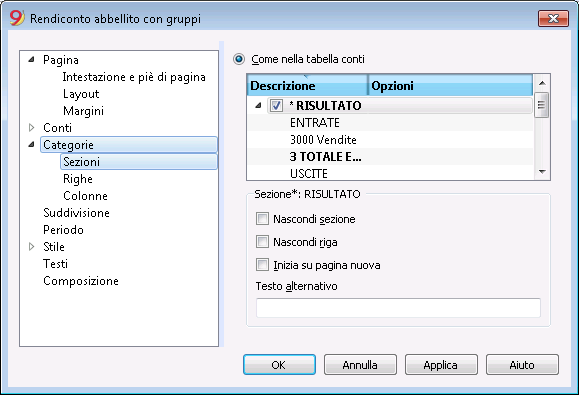
Task: Select Come nella tabella conti radio
Action: click(239, 59)
